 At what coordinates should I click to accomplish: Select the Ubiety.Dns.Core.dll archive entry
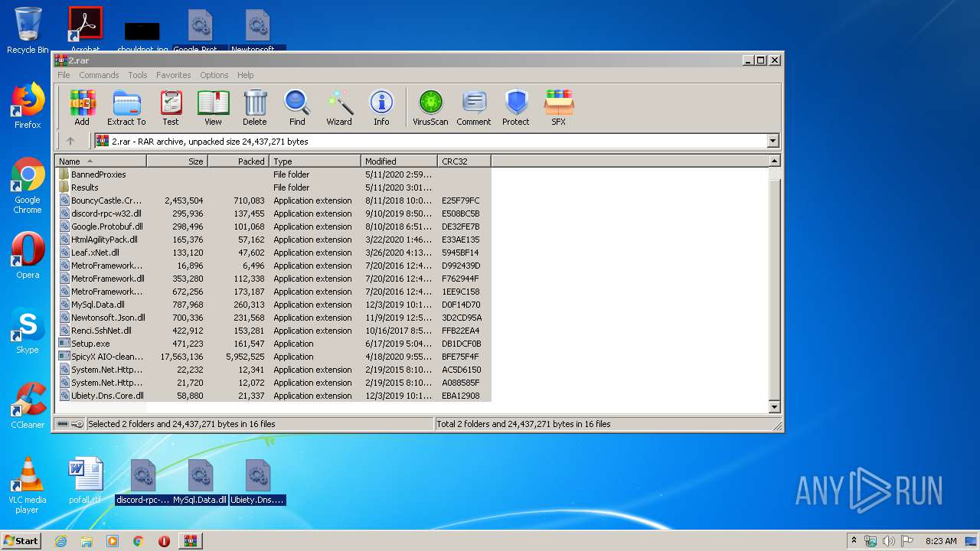(273, 396)
